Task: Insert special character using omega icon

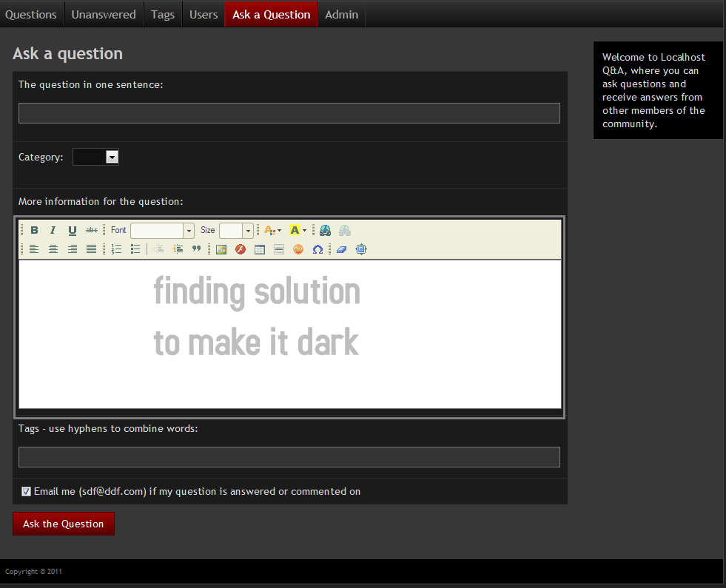Action: tap(317, 249)
